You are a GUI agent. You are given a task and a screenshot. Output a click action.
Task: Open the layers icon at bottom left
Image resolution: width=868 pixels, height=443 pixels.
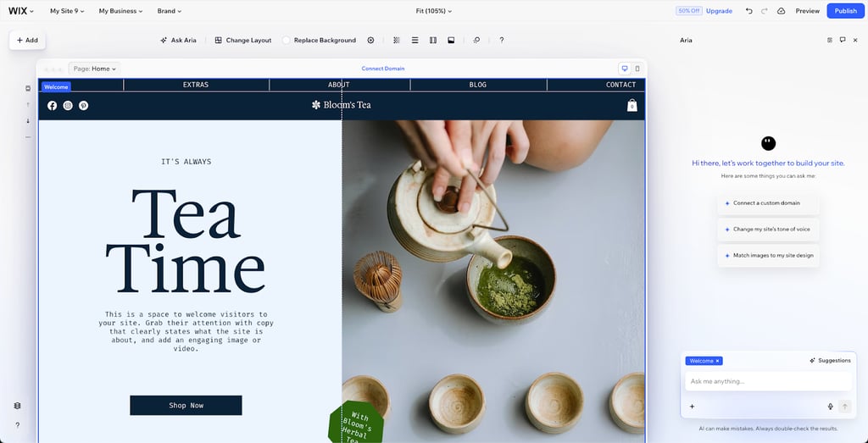17,406
